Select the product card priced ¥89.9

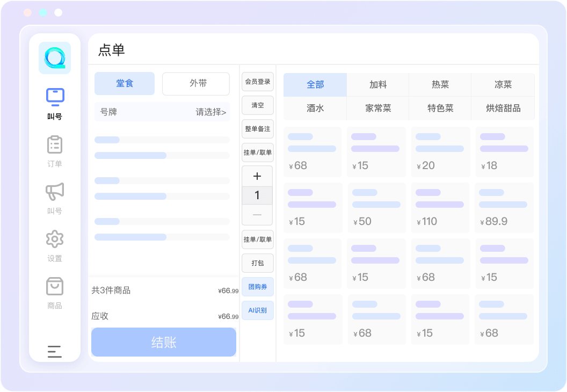504,208
